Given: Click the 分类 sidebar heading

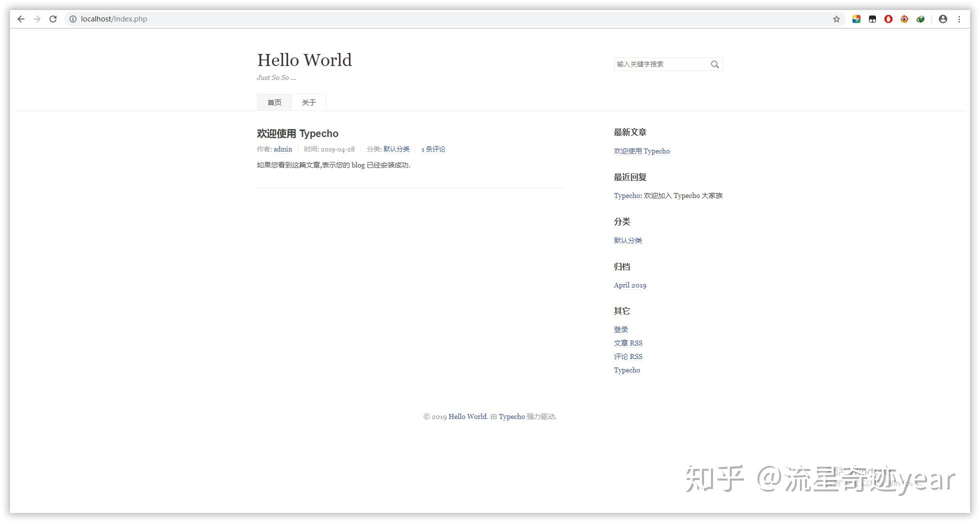Looking at the screenshot, I should [x=622, y=221].
